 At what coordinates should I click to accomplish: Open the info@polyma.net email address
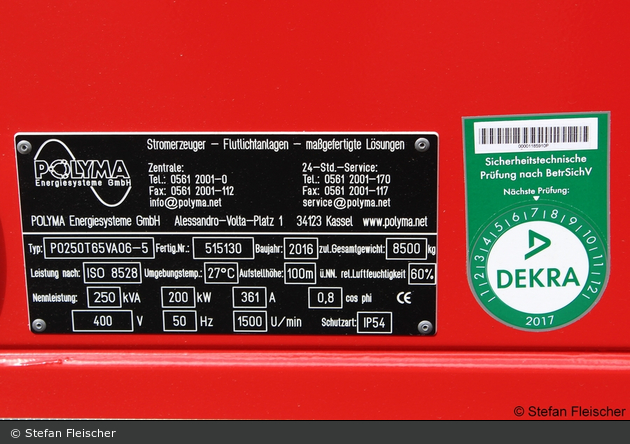[x=185, y=203]
